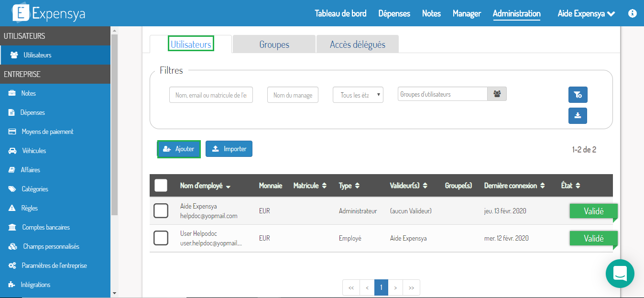Click the sidebar scroll down arrow
Screen dimensions: 644x298
pyautogui.click(x=114, y=293)
